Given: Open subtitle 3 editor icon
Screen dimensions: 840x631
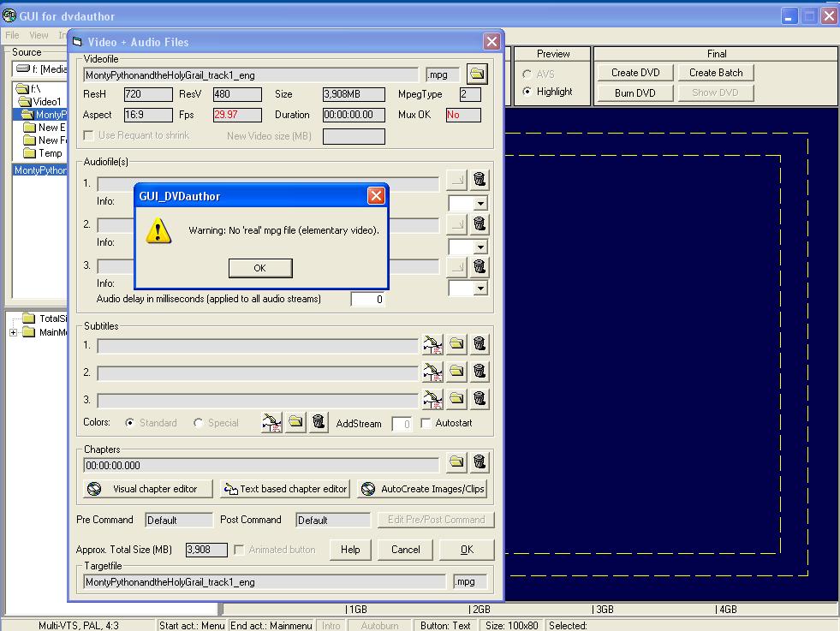Looking at the screenshot, I should click(433, 398).
